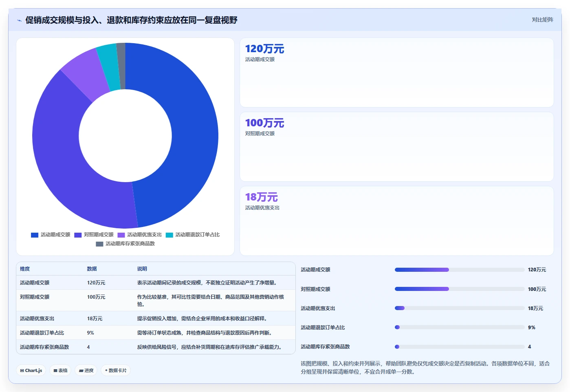Screen dimensions: 570x392
Task: Toggle 活动期退款订单占比 legend item in chart
Action: click(x=193, y=235)
